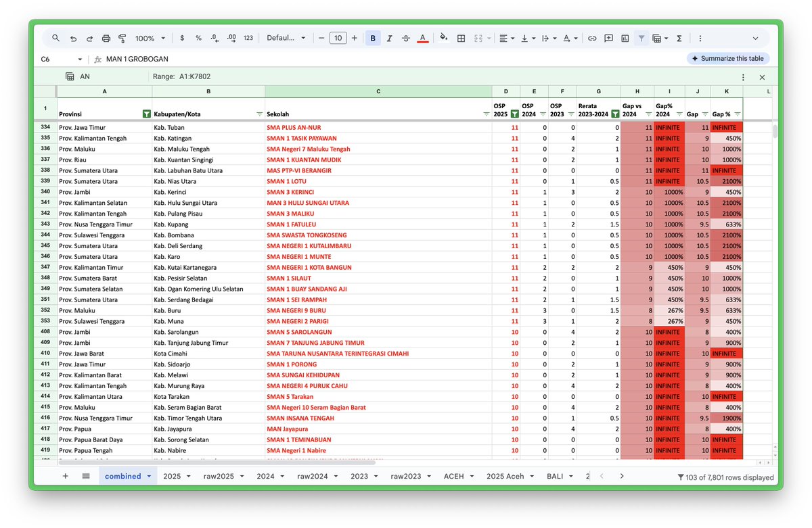
Task: Format selection as currency
Action: 182,39
